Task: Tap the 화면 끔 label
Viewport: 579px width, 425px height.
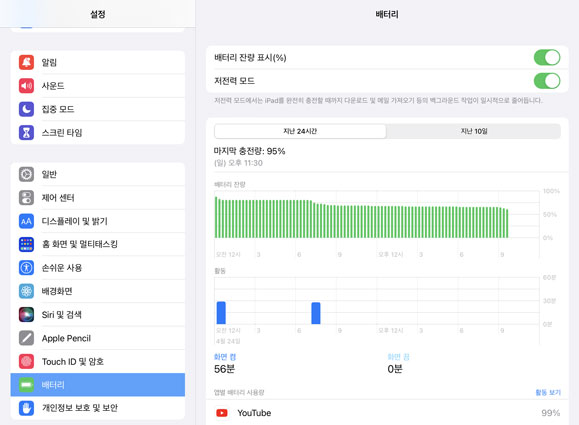Action: [398, 357]
